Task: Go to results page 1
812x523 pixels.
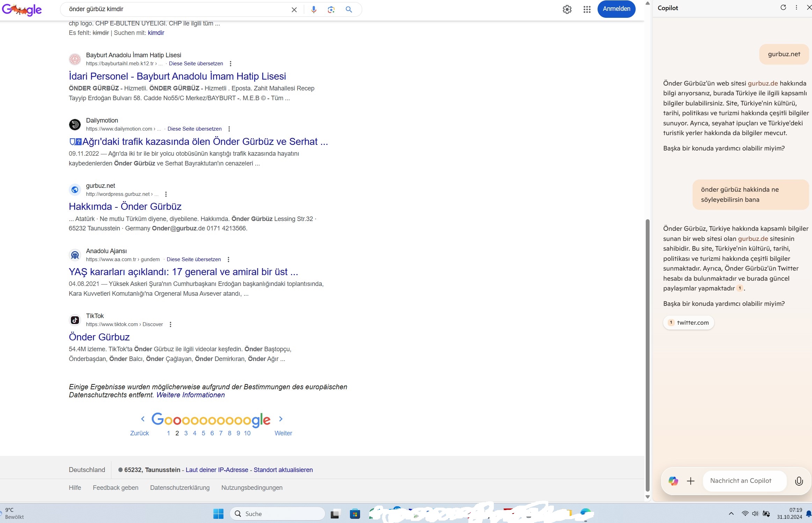Action: pyautogui.click(x=168, y=433)
